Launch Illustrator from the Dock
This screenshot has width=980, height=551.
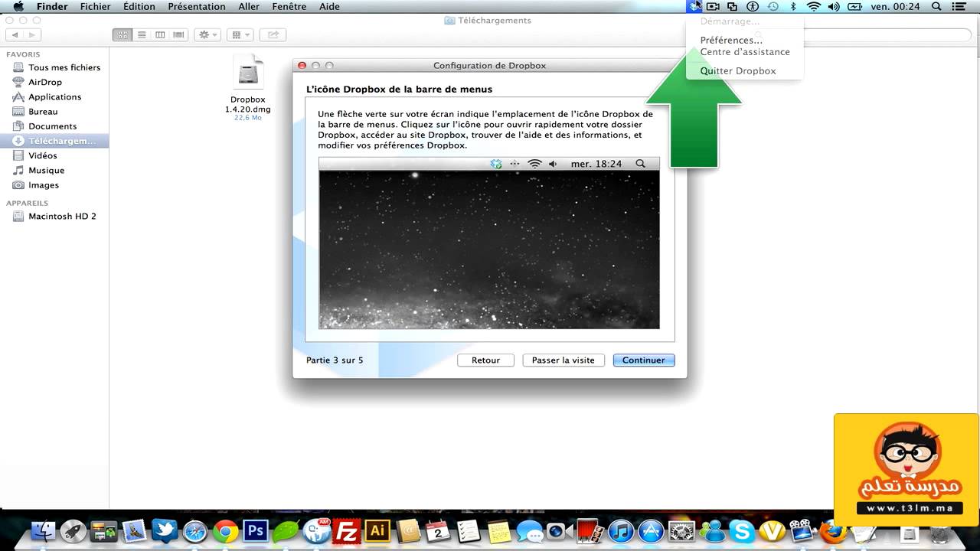coord(376,530)
